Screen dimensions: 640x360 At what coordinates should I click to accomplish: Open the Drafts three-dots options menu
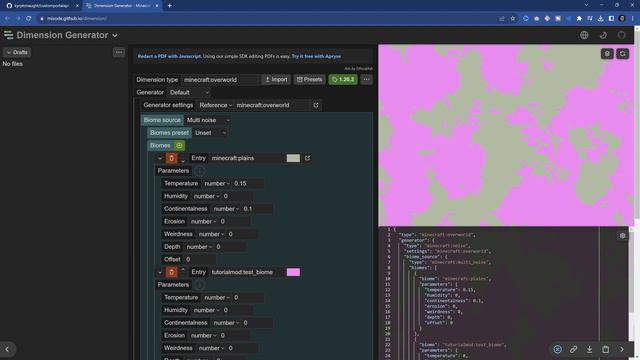pyautogui.click(x=119, y=52)
